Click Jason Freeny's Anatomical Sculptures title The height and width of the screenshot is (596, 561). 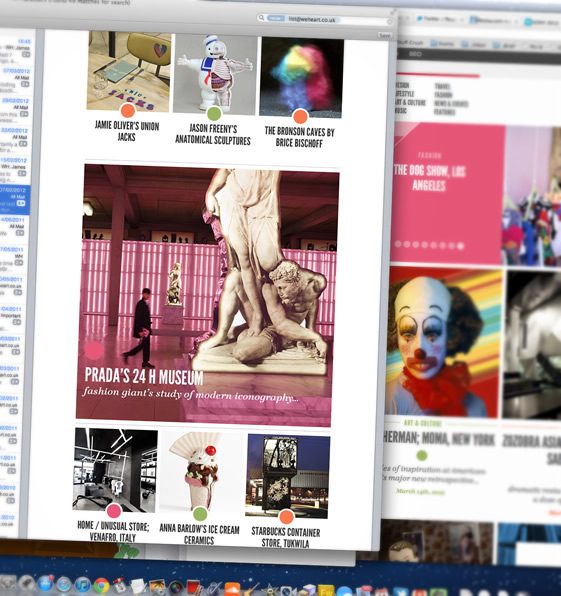pyautogui.click(x=213, y=134)
